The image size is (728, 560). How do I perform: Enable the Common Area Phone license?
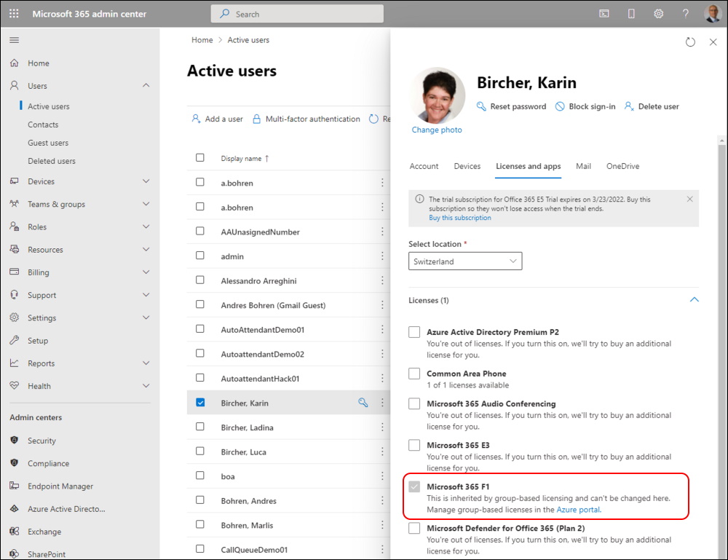point(414,374)
